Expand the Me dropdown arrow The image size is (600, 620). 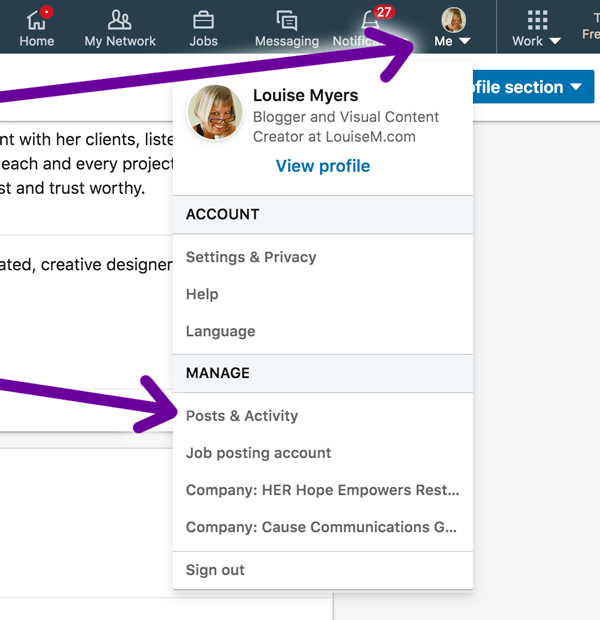[465, 41]
